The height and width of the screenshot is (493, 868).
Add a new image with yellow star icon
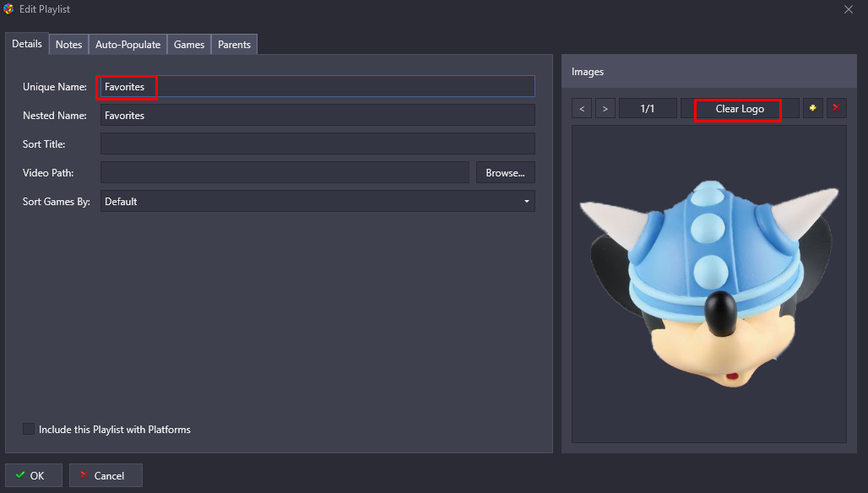tap(812, 108)
